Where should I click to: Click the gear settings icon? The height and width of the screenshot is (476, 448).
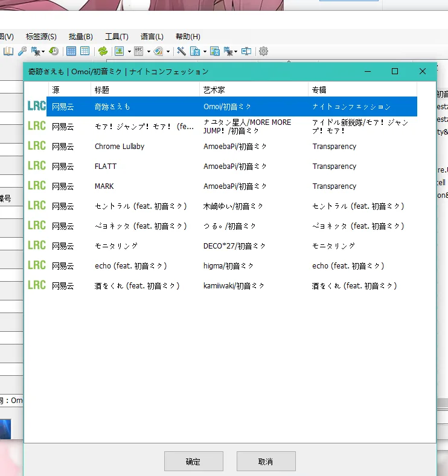coord(263,51)
